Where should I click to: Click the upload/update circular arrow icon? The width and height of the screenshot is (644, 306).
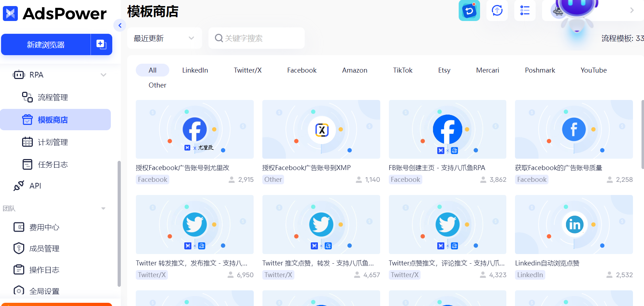[497, 11]
